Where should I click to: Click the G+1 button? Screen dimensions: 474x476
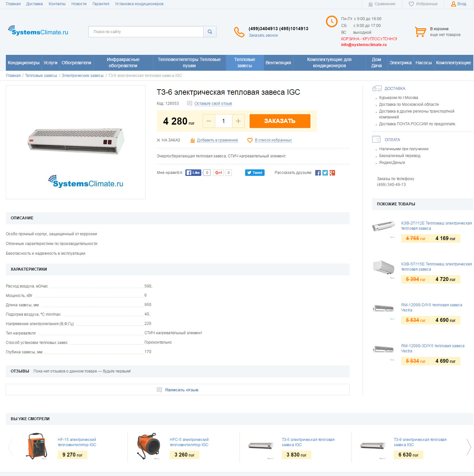218,173
